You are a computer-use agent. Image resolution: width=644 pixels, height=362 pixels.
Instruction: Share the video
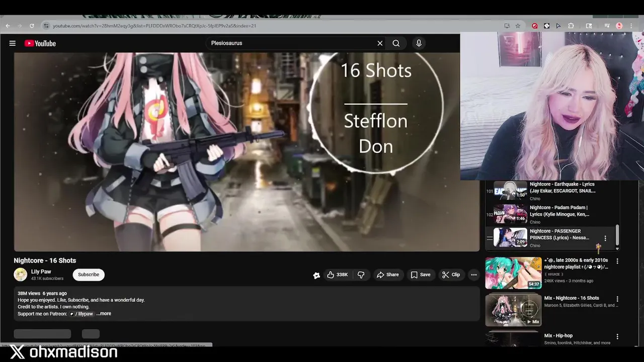387,275
